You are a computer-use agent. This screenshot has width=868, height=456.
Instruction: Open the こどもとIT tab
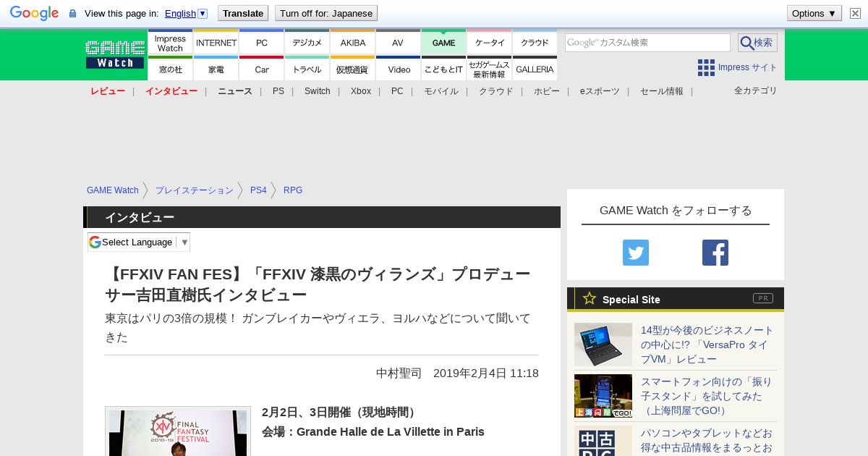pyautogui.click(x=443, y=68)
